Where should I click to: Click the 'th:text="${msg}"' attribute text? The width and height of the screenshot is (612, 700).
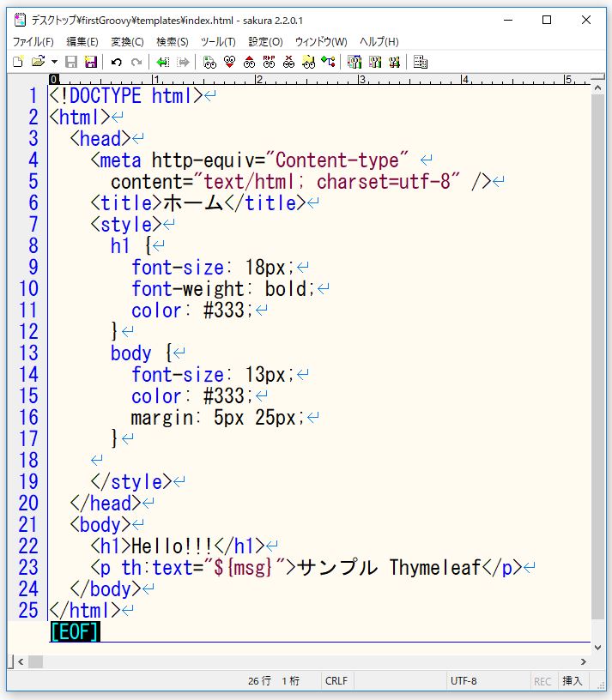(x=203, y=567)
